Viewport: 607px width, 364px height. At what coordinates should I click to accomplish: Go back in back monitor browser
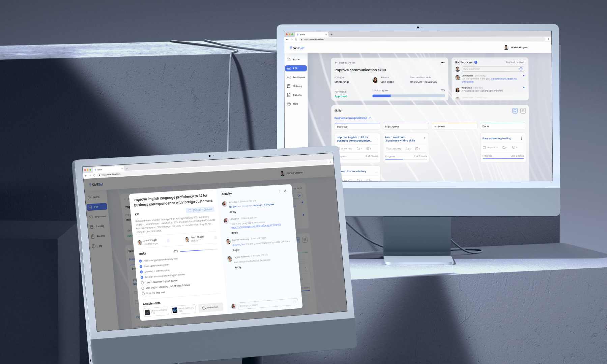point(287,39)
